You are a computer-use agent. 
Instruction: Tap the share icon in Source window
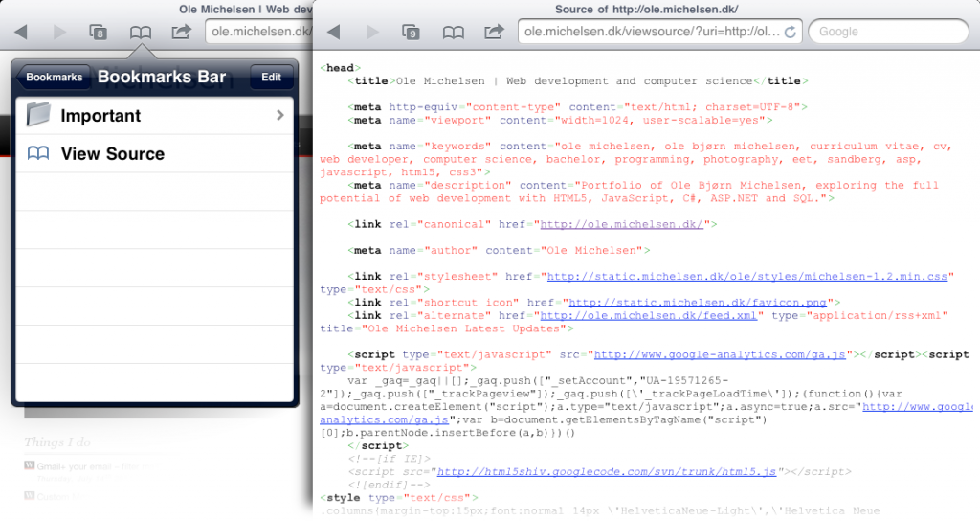coord(494,32)
